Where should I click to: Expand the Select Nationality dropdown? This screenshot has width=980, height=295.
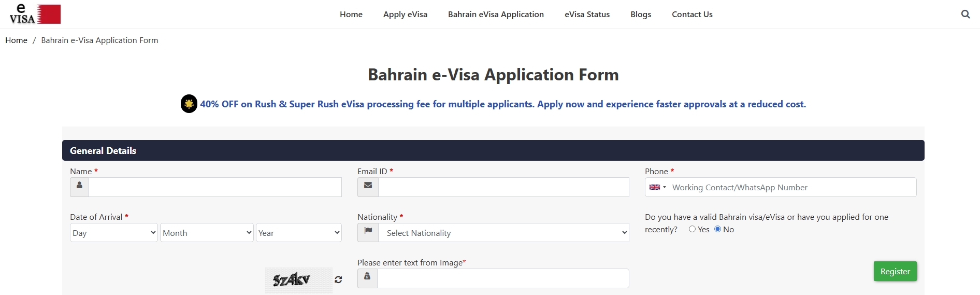[x=503, y=233]
